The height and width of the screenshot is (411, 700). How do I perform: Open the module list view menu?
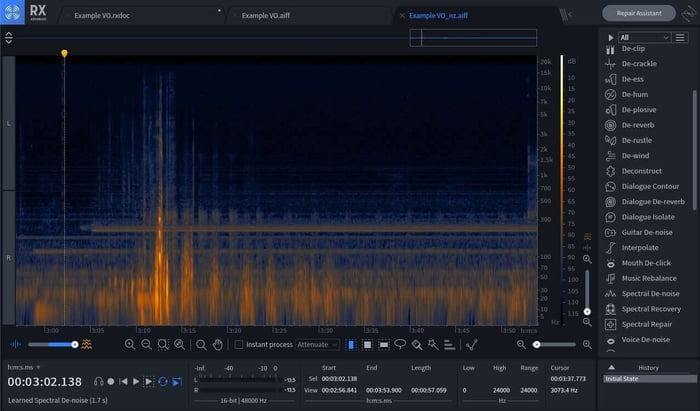click(x=679, y=37)
